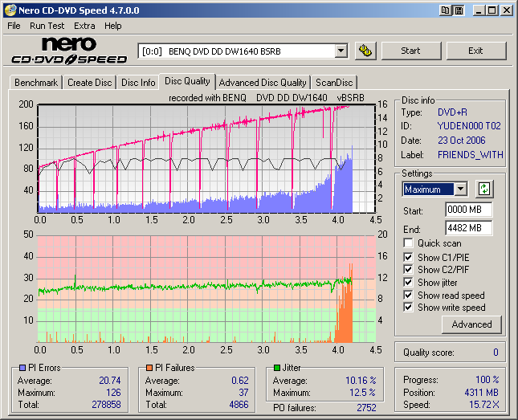Disable Show write speed
Image resolution: width=518 pixels, height=420 pixels.
click(x=408, y=308)
